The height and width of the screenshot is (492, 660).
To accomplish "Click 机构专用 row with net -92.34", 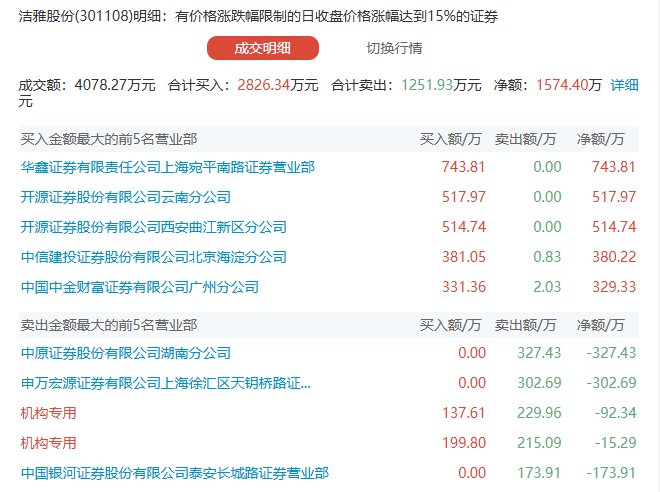I will tap(48, 413).
